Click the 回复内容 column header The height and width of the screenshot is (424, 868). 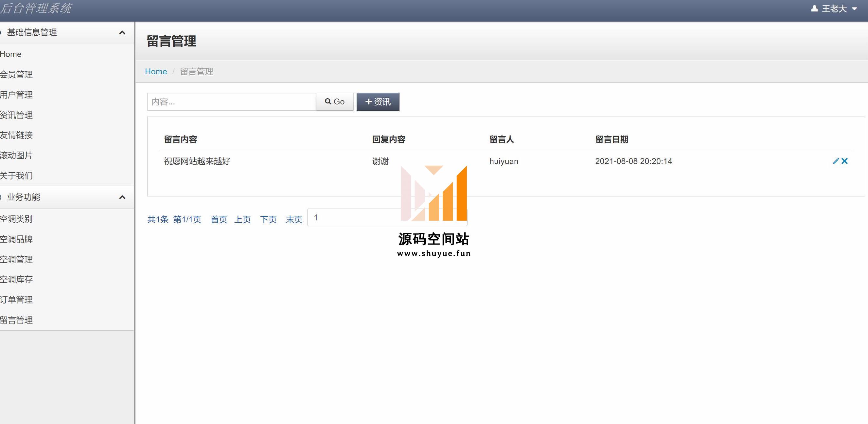pyautogui.click(x=388, y=139)
